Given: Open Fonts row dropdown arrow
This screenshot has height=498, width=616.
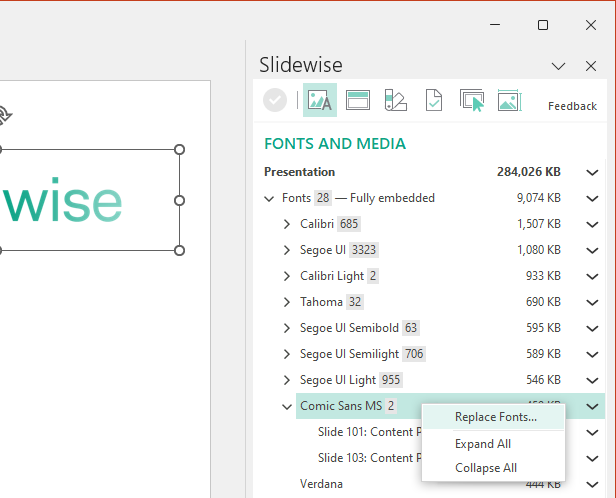Looking at the screenshot, I should click(x=592, y=198).
